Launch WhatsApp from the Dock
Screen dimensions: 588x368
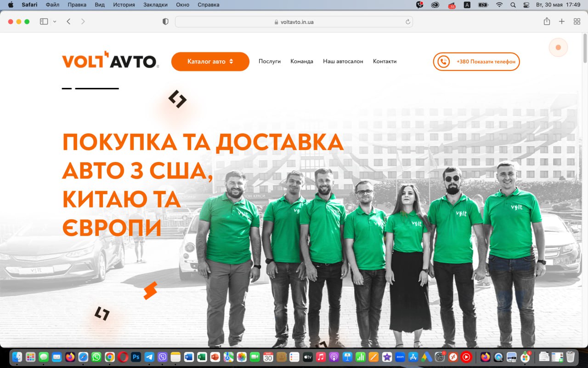pyautogui.click(x=96, y=357)
